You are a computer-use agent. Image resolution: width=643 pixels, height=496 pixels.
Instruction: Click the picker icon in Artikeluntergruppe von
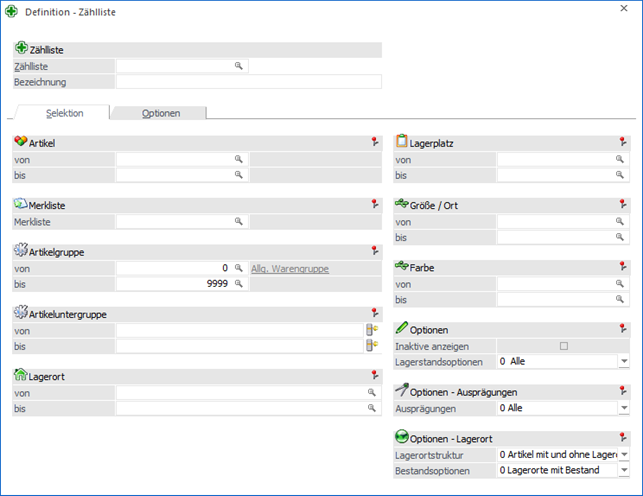pos(373,330)
